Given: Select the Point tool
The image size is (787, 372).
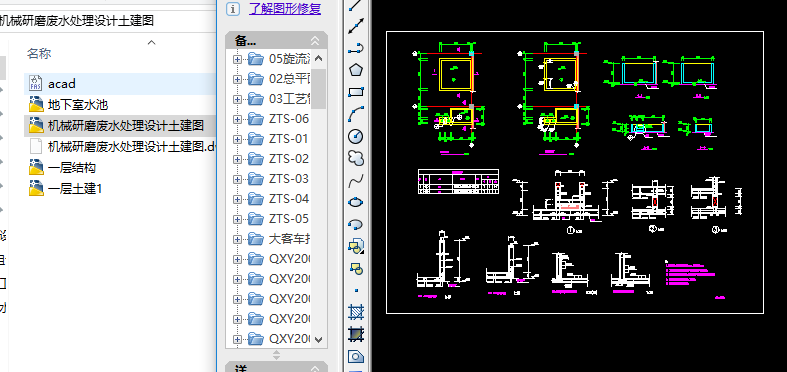Looking at the screenshot, I should point(356,290).
